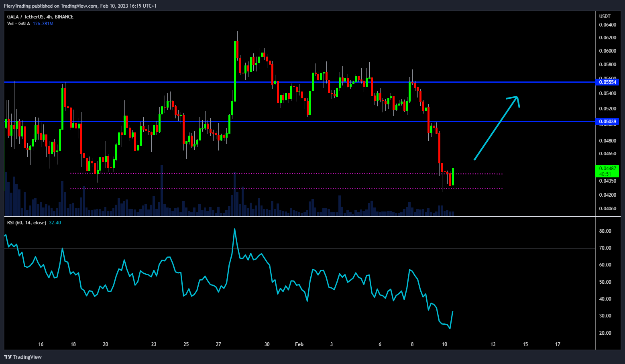
Task: Click the date 25 on time axis
Action: pyautogui.click(x=186, y=344)
